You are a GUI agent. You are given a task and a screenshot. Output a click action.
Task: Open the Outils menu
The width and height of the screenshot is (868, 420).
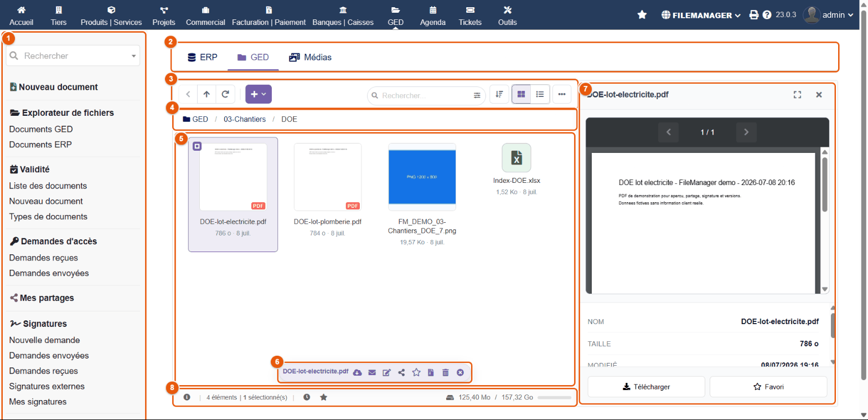pyautogui.click(x=507, y=16)
